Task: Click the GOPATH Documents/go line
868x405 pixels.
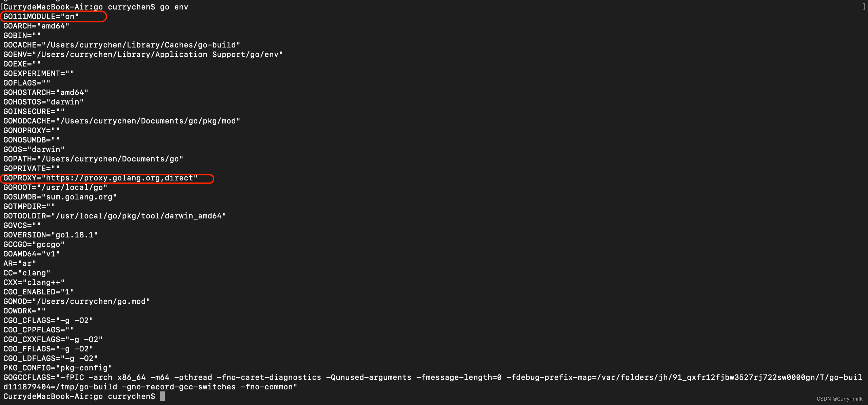Action: coord(93,159)
